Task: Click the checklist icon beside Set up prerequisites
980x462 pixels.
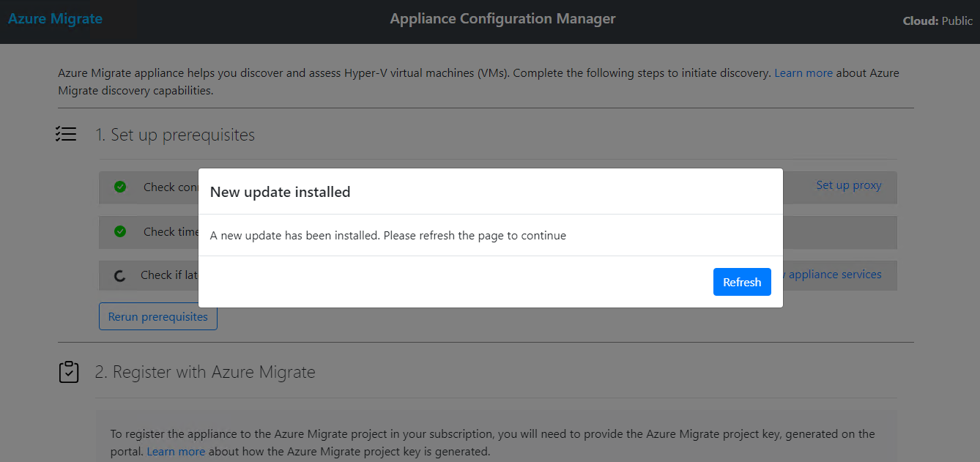Action: (66, 135)
